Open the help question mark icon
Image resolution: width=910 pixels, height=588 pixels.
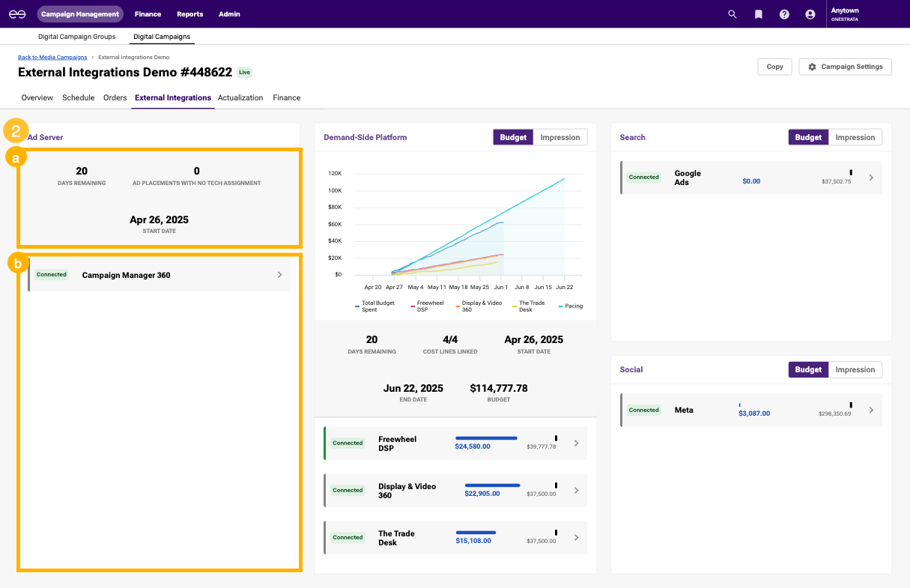click(784, 14)
